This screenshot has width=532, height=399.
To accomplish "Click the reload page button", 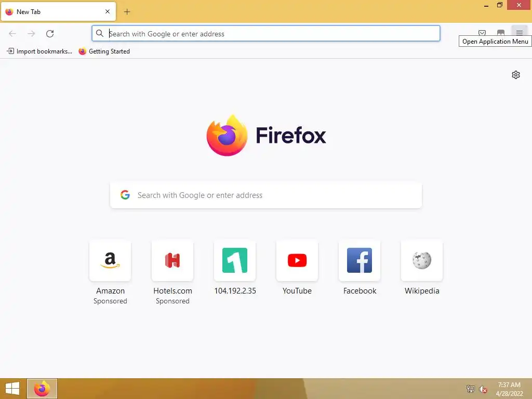I will coord(50,34).
